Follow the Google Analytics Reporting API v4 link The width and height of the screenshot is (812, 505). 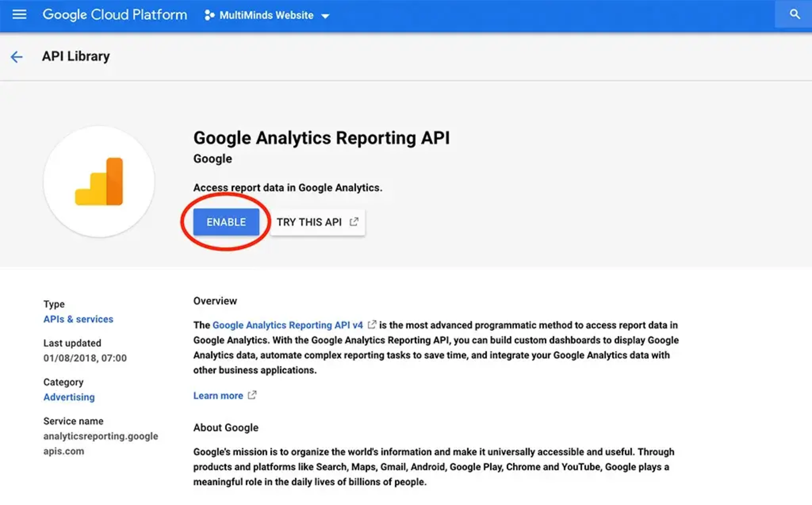(x=287, y=325)
